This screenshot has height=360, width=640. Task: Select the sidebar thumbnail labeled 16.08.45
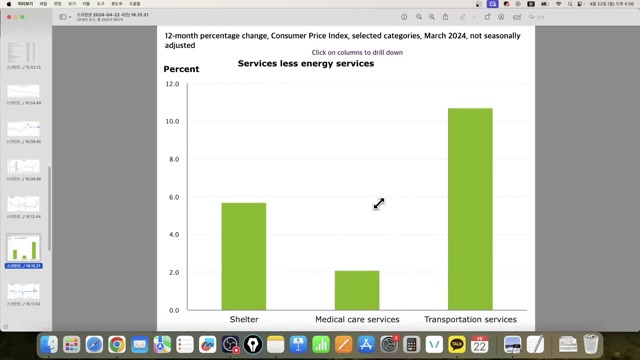point(23,129)
